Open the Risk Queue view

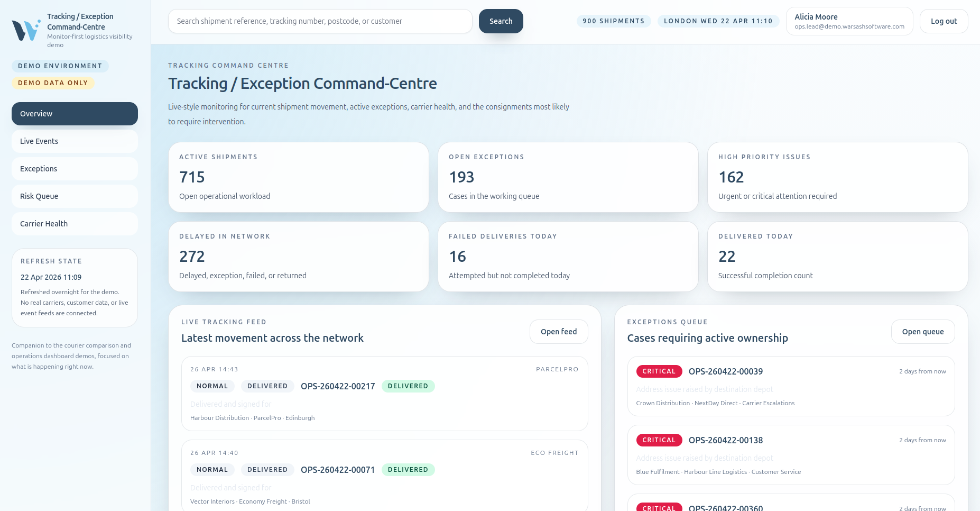click(75, 196)
